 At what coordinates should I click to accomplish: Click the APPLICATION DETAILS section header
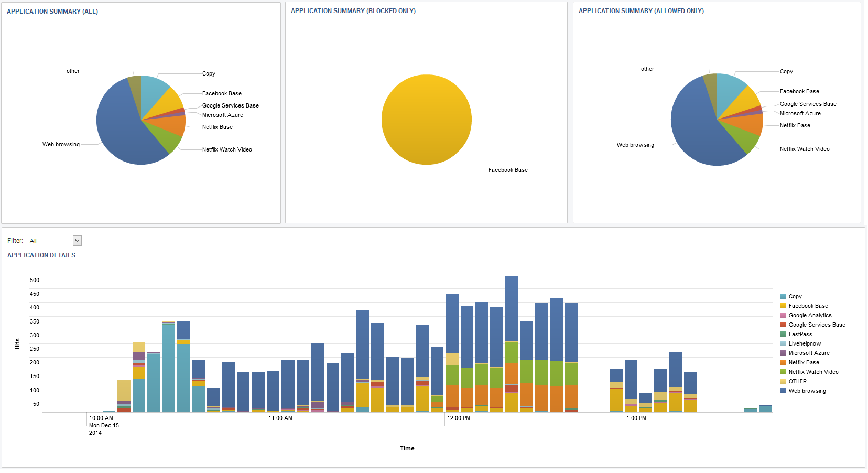pyautogui.click(x=41, y=255)
